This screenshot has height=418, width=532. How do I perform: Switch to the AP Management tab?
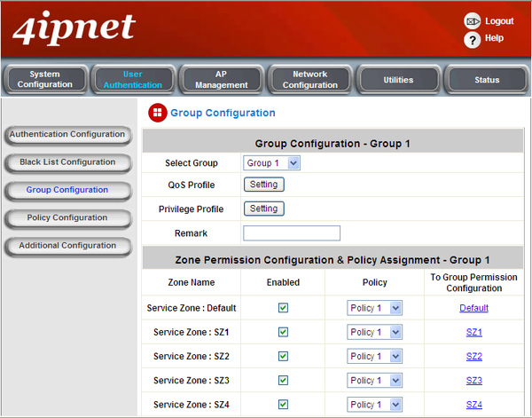tap(222, 80)
